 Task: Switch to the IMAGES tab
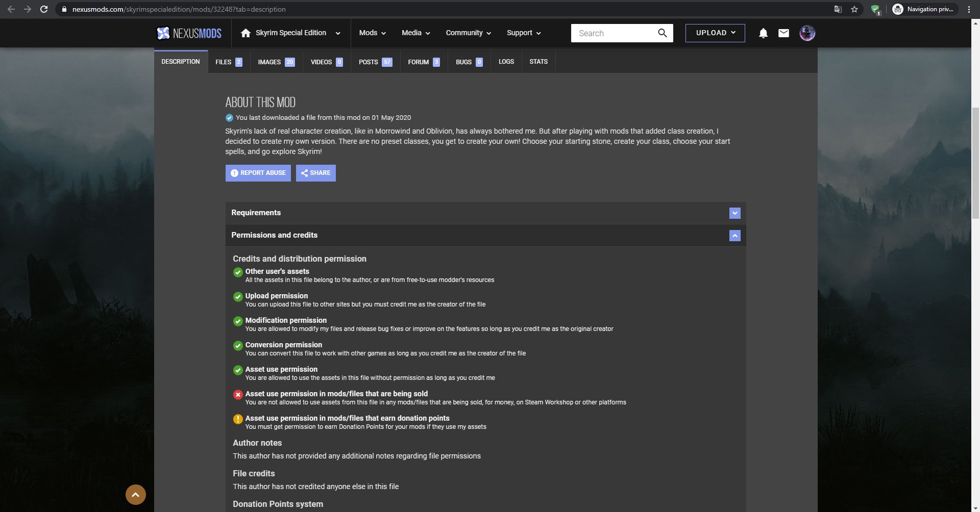(276, 62)
